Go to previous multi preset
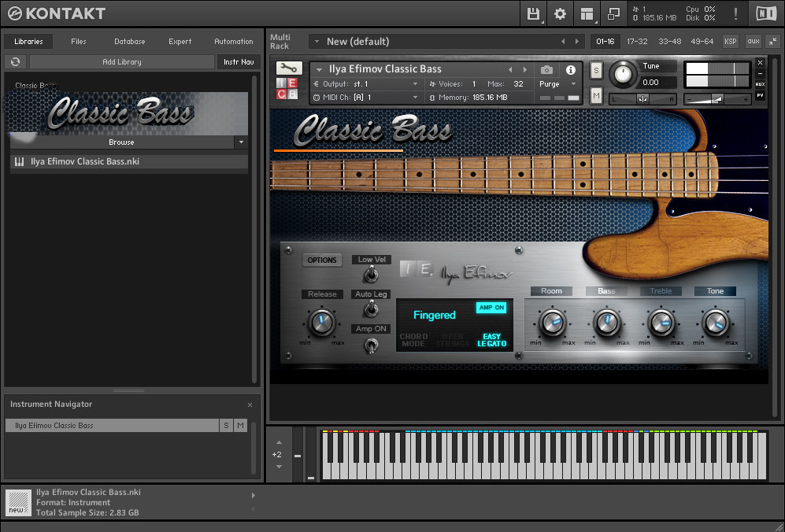Viewport: 785px width, 532px height. pyautogui.click(x=563, y=42)
